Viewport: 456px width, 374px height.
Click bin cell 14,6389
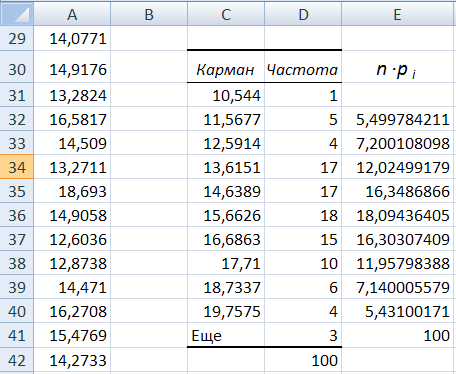coord(226,191)
